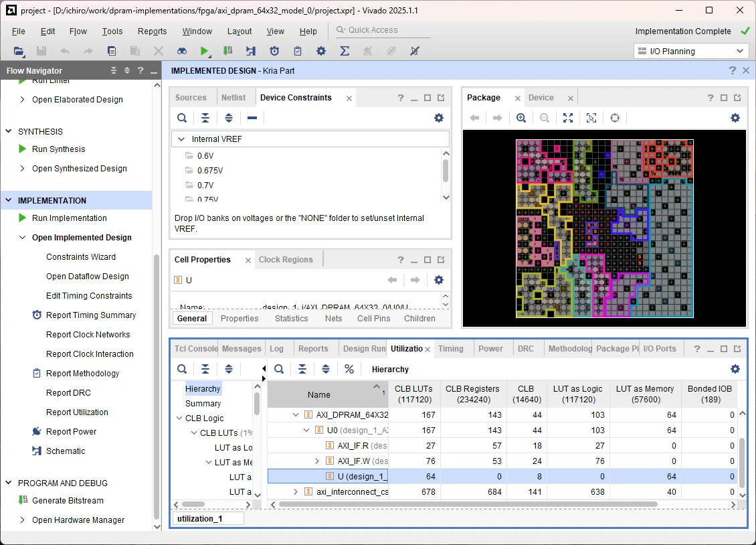756x545 pixels.
Task: Click Report Power in Flow Navigator
Action: tap(72, 432)
